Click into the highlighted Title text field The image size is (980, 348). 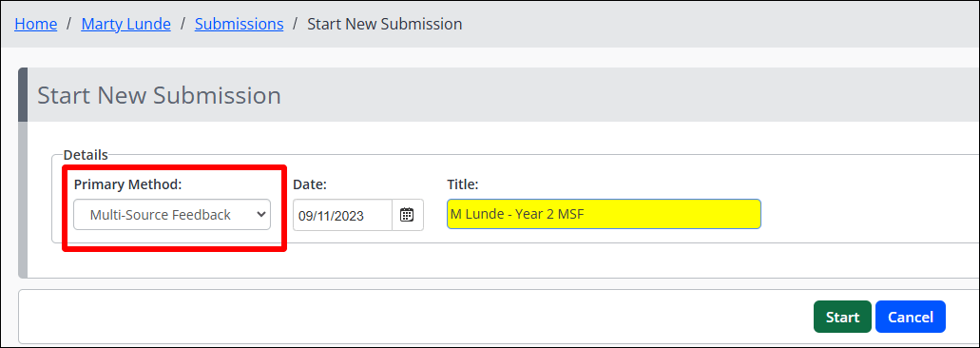coord(604,214)
